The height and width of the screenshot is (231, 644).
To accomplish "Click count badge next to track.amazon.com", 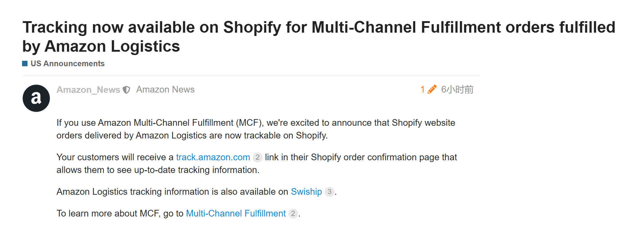I will point(257,157).
